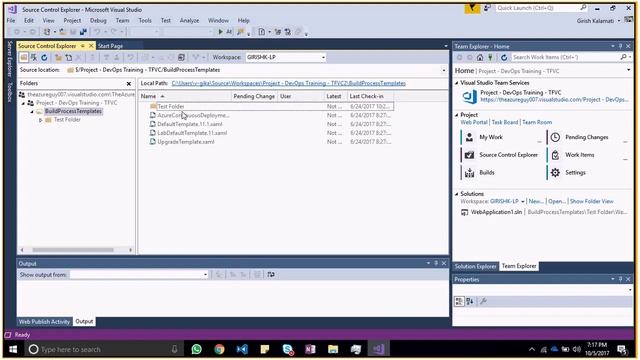The image size is (640, 360).
Task: Click the Manage Connections plug icon
Action: (490, 58)
